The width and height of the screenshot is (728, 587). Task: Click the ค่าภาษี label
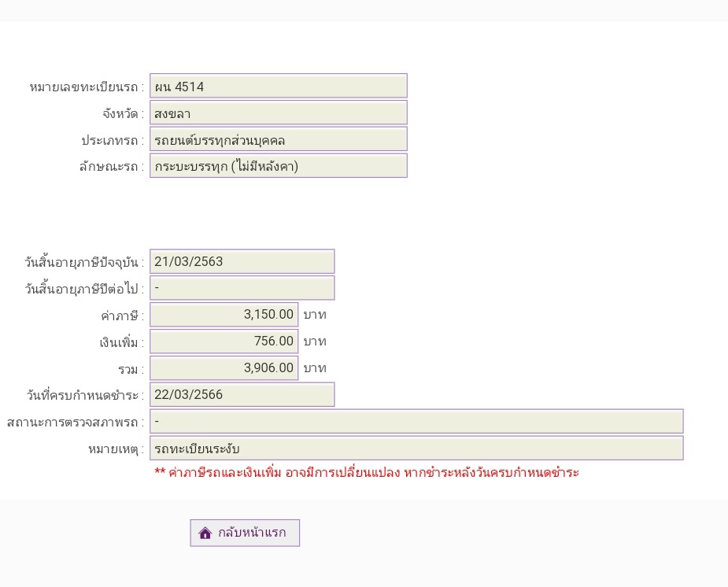coord(122,316)
